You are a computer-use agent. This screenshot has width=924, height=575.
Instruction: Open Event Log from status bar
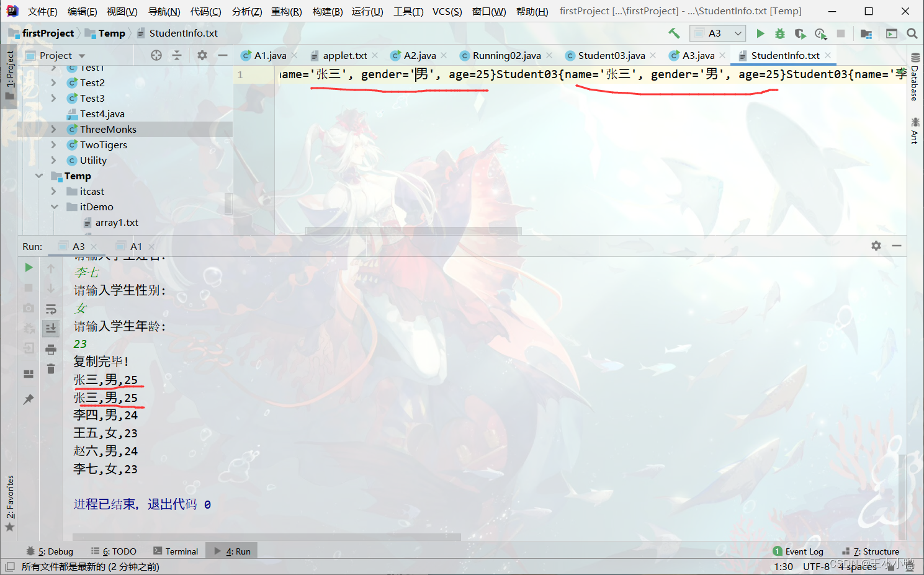pyautogui.click(x=798, y=551)
